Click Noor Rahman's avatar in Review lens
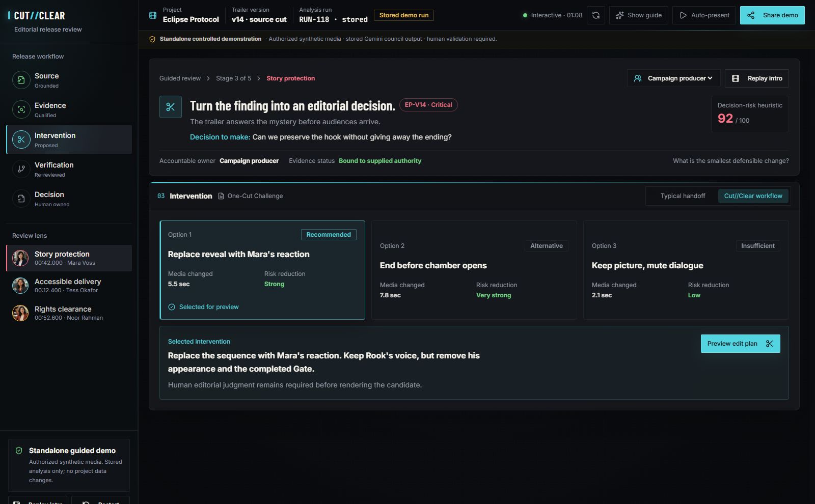 tap(20, 313)
